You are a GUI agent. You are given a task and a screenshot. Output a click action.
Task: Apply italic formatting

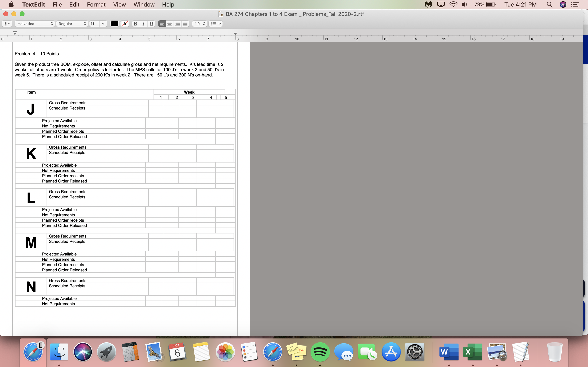click(143, 23)
